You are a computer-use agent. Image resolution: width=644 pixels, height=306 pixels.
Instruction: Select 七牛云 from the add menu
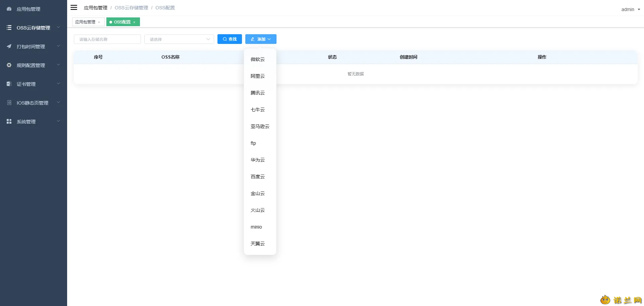pyautogui.click(x=260, y=110)
